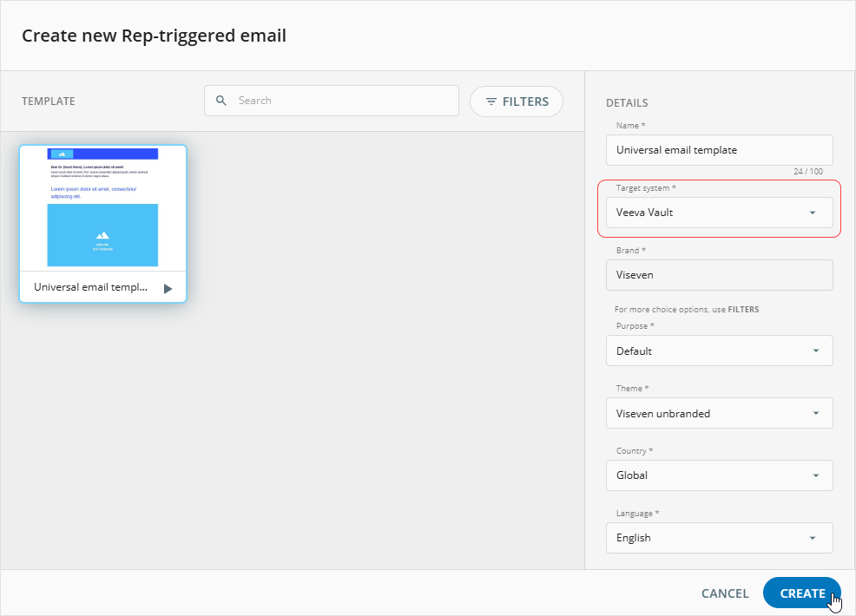This screenshot has height=616, width=856.
Task: Click the DETAILS panel heading
Action: click(627, 103)
